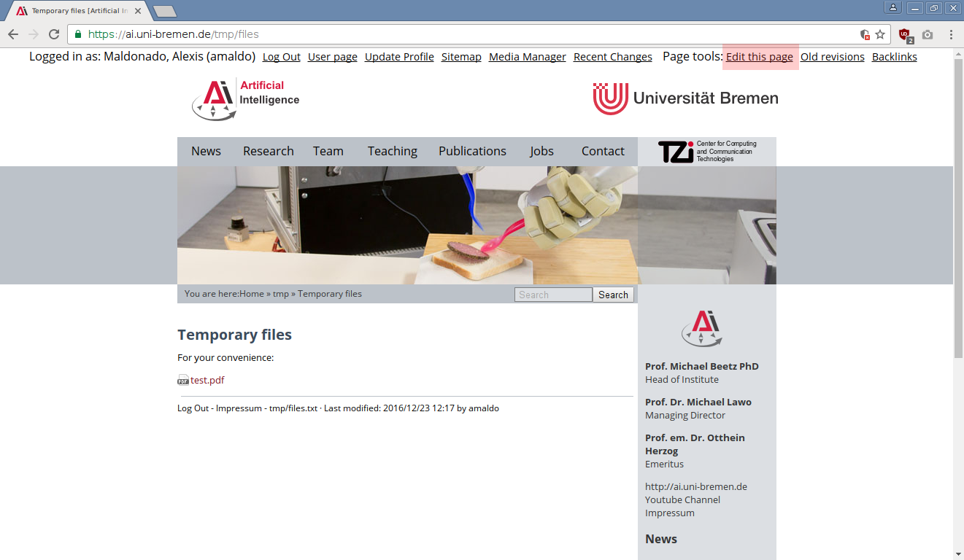Open the Chrome three-dot menu
Screen dimensions: 964x560
(x=951, y=34)
